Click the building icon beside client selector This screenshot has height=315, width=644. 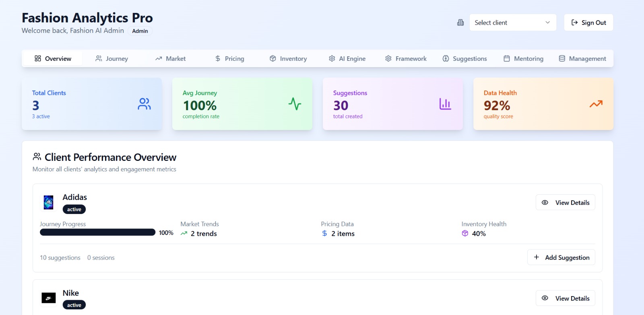tap(460, 23)
